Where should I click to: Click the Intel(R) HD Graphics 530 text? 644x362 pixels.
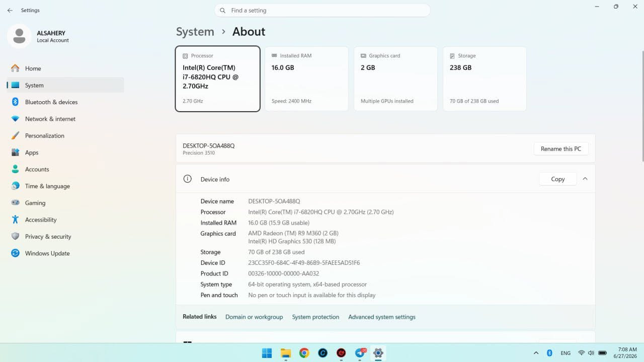292,241
